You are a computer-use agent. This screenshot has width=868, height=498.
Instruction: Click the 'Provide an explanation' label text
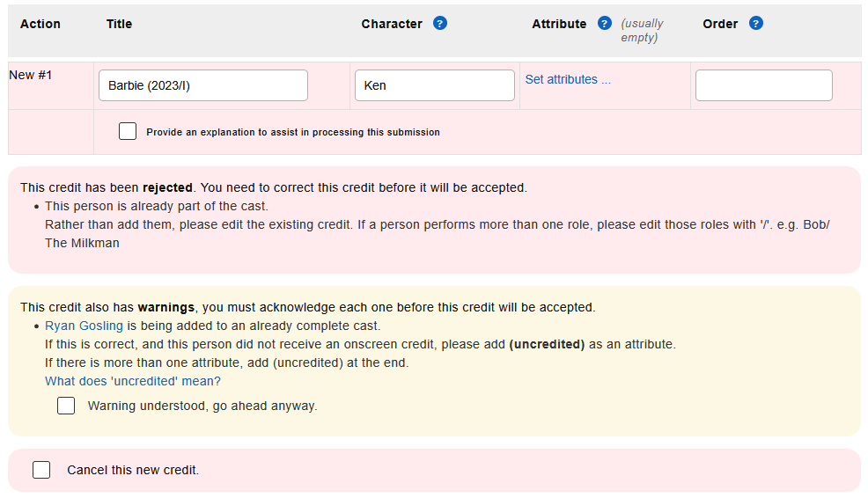293,132
